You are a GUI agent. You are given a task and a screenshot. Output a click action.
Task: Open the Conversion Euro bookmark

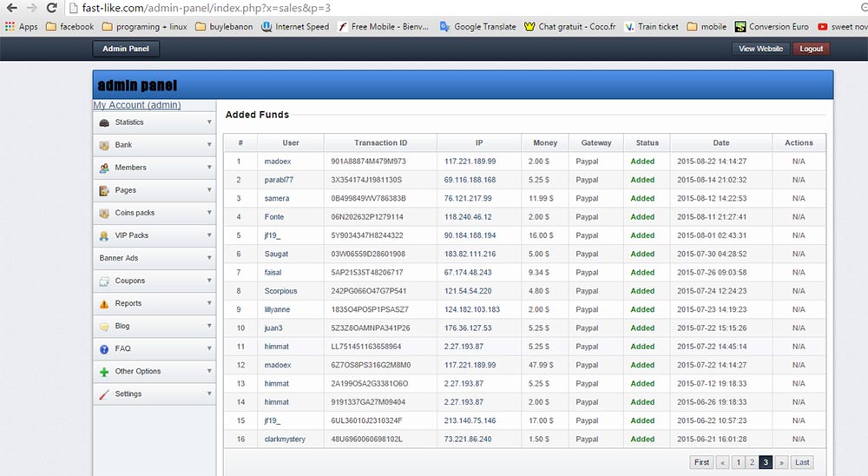coord(772,27)
